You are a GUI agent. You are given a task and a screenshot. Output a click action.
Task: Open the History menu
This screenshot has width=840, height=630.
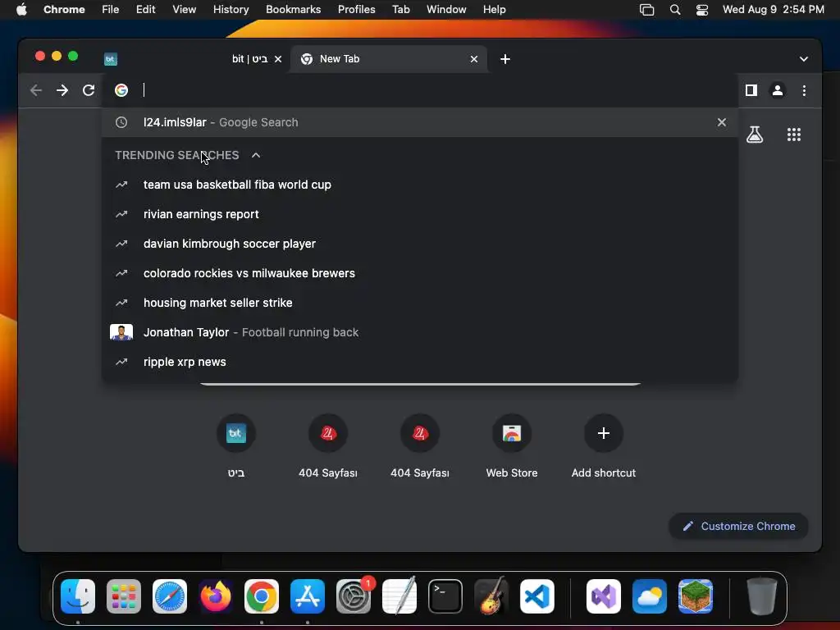231,9
